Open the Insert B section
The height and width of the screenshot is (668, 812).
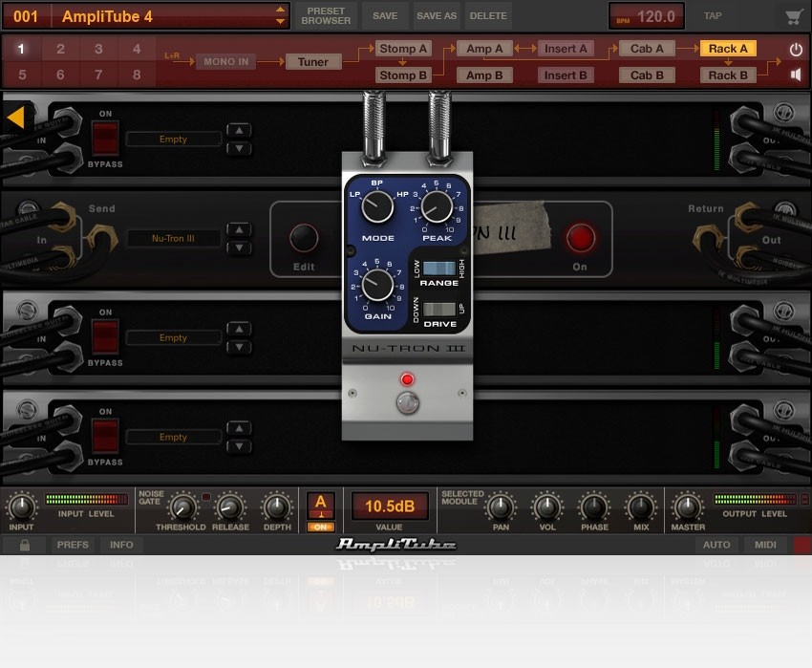(x=566, y=75)
